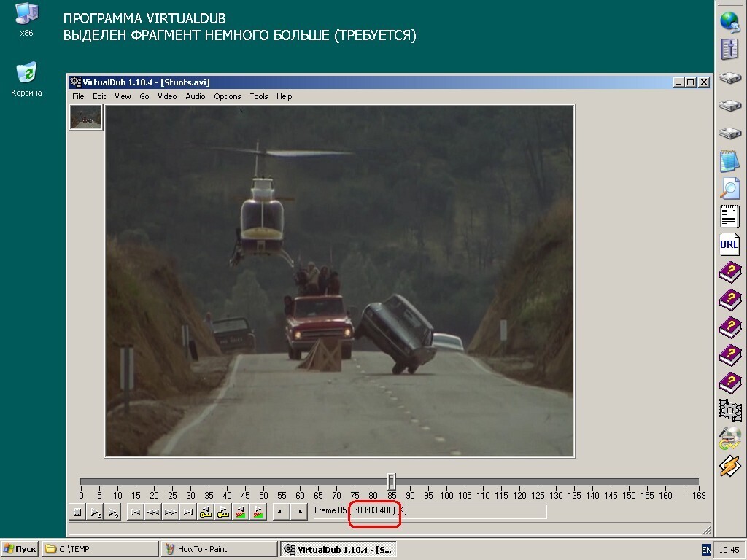Click the Stop playback button
The image size is (747, 560).
click(x=77, y=513)
